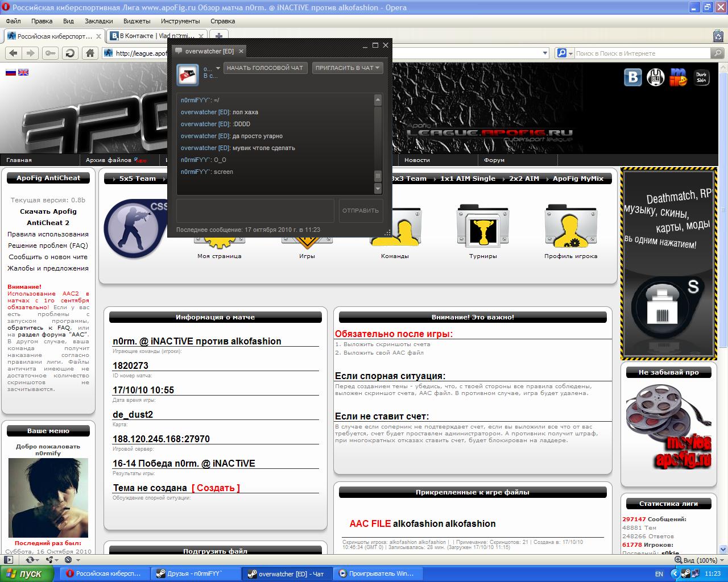Select the ApoFig MyMix tab
The width and height of the screenshot is (728, 582).
coord(578,178)
